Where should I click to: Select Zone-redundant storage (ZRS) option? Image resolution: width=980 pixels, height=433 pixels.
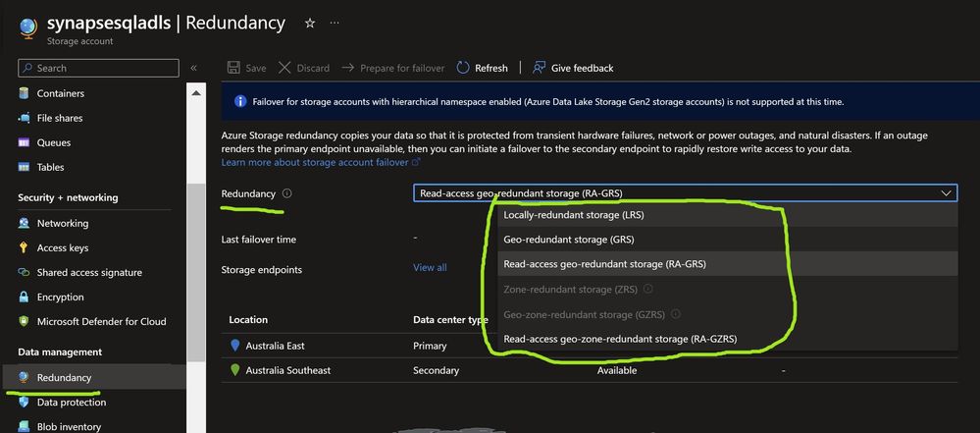pos(728,289)
